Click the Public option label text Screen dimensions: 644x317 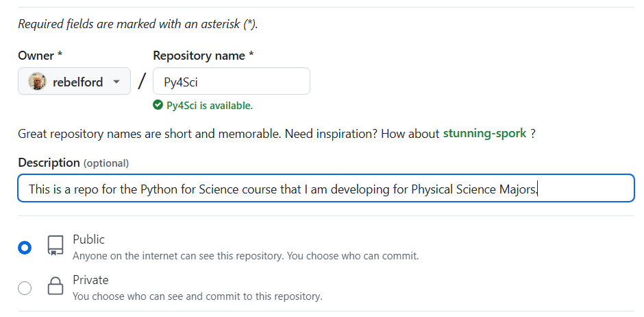click(x=88, y=239)
